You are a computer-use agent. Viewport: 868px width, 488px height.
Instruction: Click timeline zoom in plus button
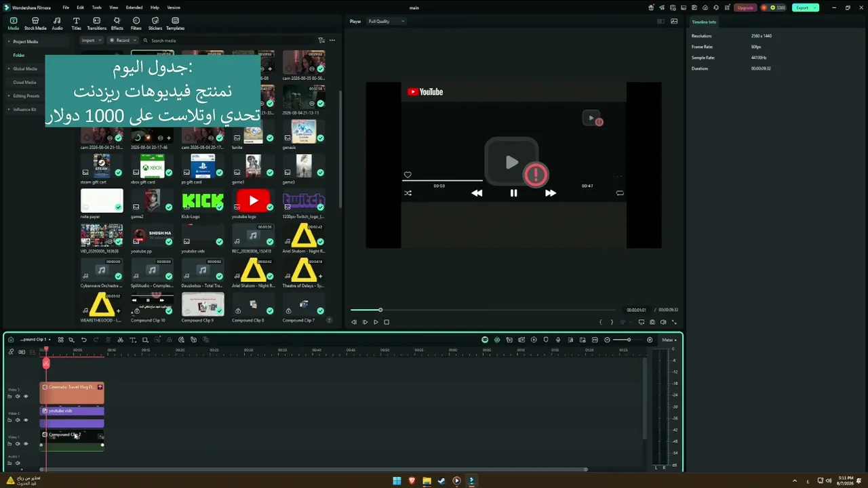650,340
